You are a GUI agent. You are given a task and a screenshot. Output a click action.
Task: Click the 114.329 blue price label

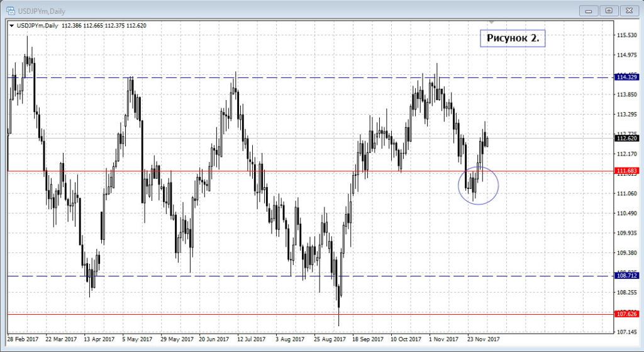[626, 77]
